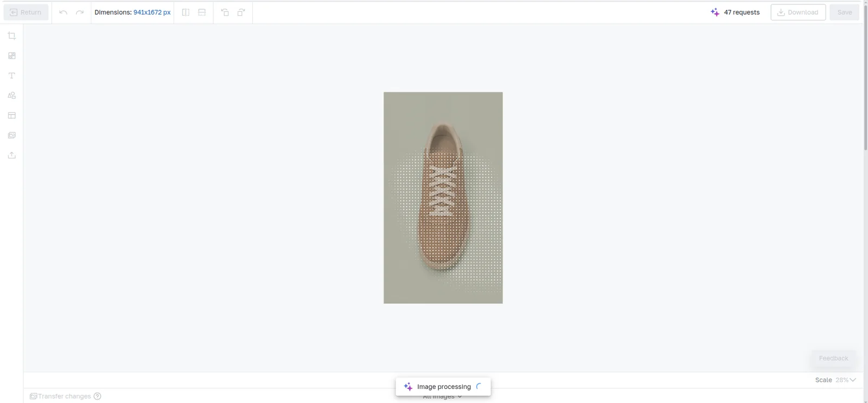
Task: Click the Return button
Action: 26,12
